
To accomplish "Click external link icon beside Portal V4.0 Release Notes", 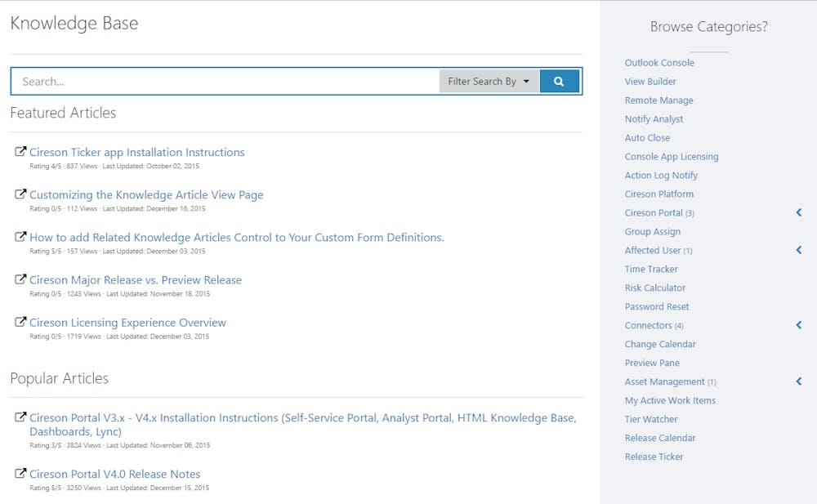I will [x=19, y=472].
